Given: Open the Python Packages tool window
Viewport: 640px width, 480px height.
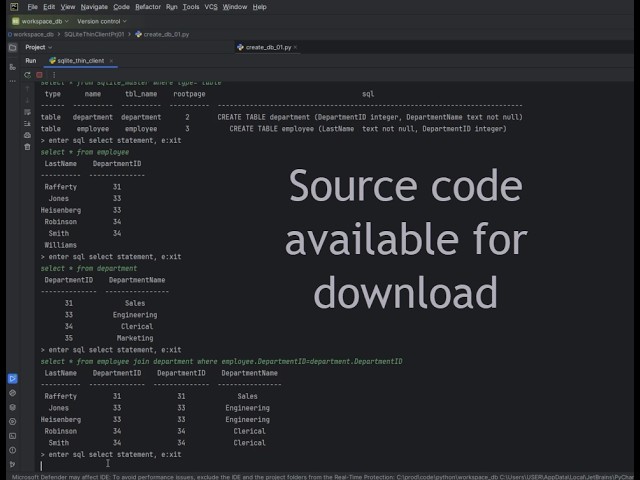Looking at the screenshot, I should (x=13, y=407).
